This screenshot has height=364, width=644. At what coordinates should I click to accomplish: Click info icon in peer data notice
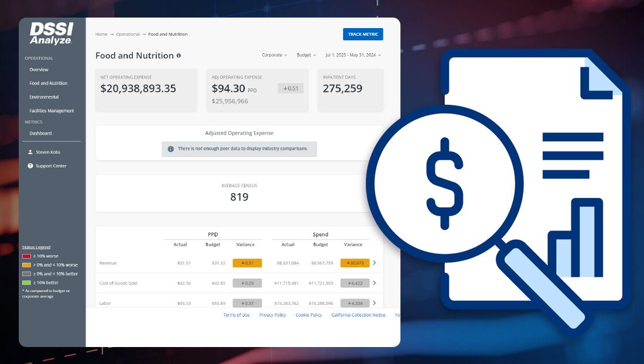171,149
